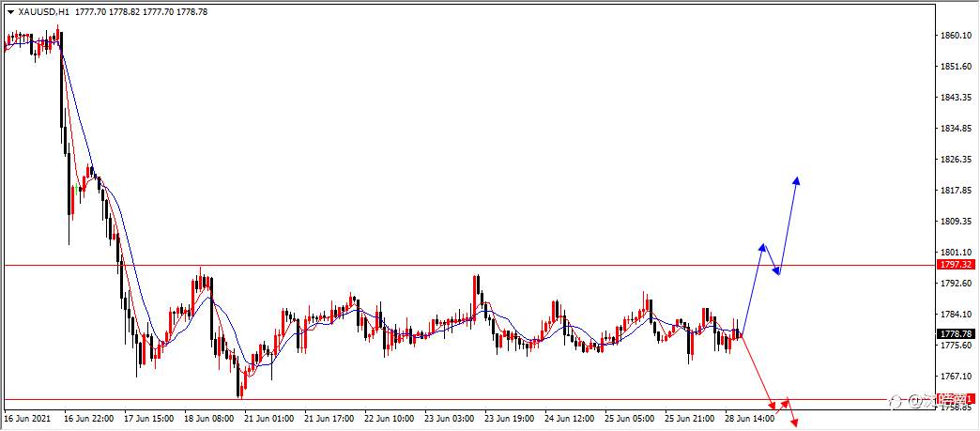The height and width of the screenshot is (431, 980).
Task: Click the 1860.10 price scale label
Action: click(956, 36)
